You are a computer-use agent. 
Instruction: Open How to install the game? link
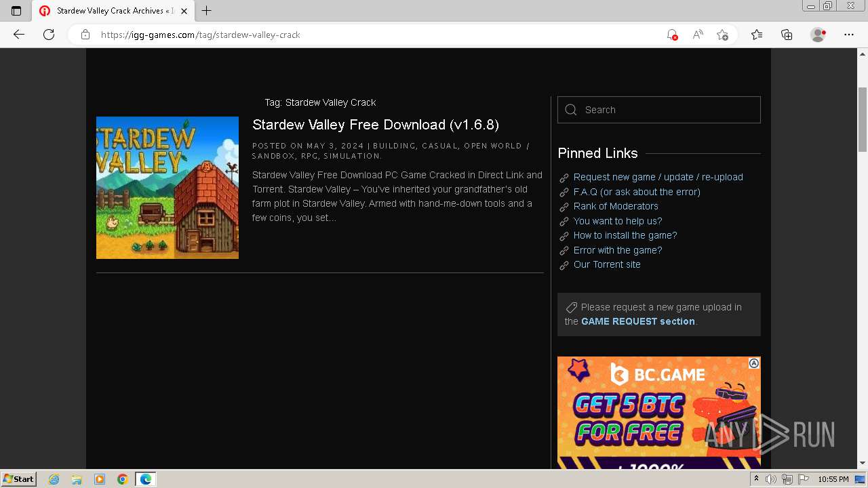pos(625,235)
